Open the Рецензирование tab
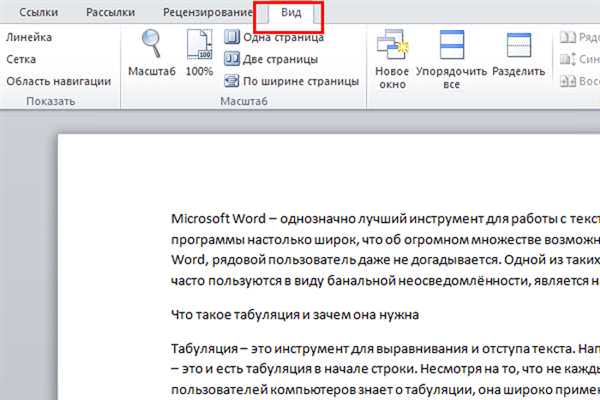This screenshot has height=400, width=600. (207, 12)
